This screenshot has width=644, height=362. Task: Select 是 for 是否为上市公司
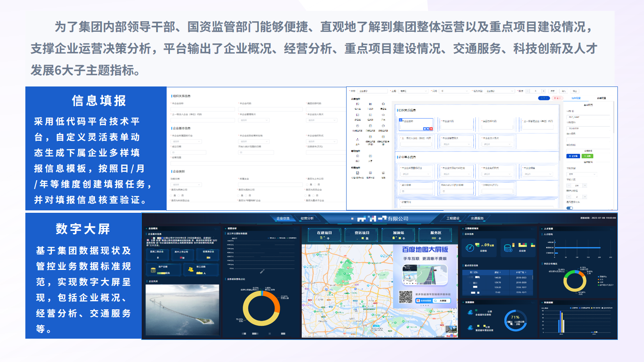pyautogui.click(x=307, y=185)
